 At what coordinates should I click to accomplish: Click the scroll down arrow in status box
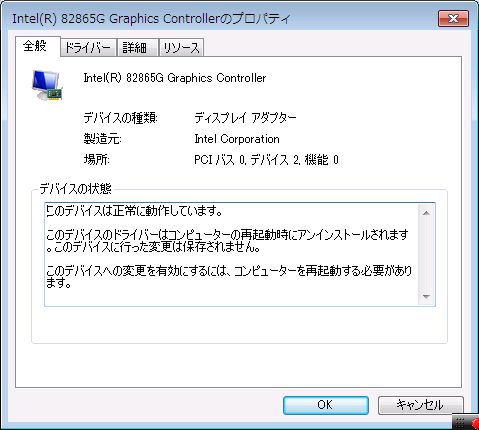pos(426,296)
